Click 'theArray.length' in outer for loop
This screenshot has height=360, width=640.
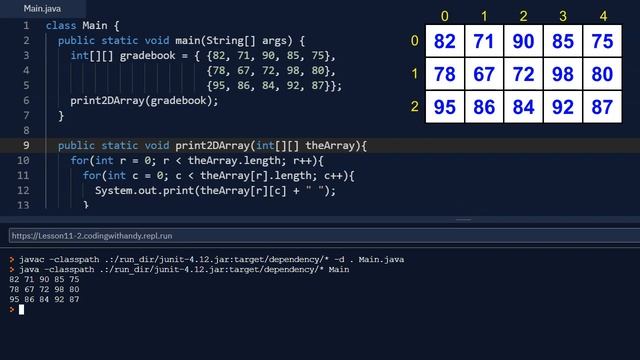pyautogui.click(x=234, y=160)
